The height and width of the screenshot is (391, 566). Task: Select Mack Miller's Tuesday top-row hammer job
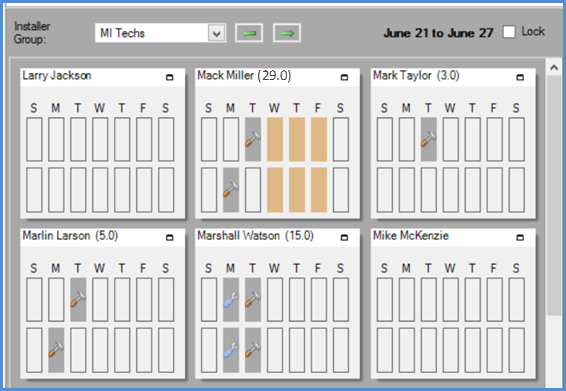253,139
